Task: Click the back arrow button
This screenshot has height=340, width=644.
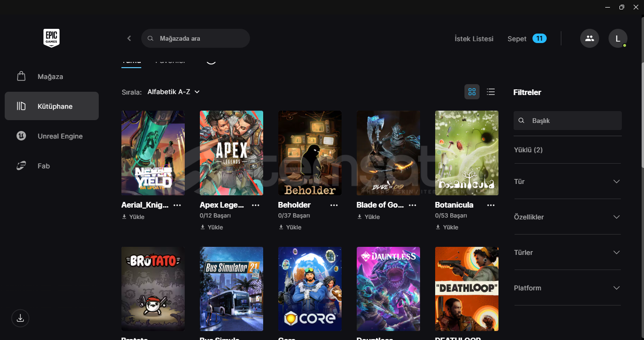Action: pos(129,38)
